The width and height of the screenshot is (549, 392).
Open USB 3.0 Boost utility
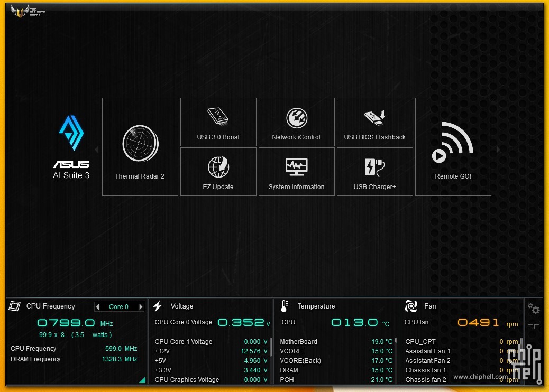218,122
